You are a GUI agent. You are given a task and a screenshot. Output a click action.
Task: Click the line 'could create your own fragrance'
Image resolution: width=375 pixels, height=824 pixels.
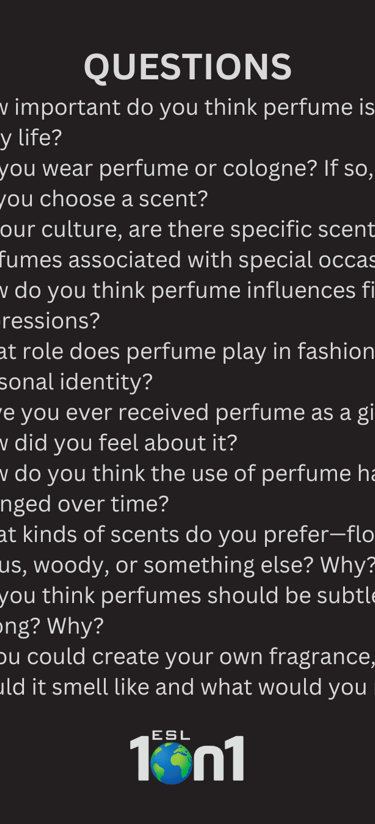click(x=188, y=656)
